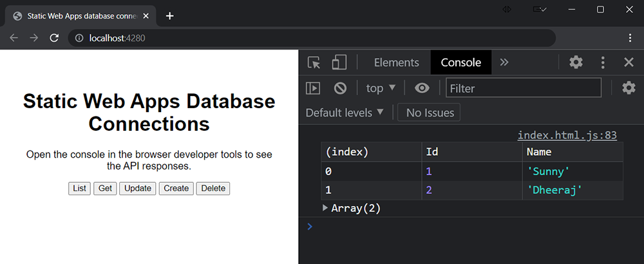The height and width of the screenshot is (264, 644).
Task: Toggle live expression eye icon
Action: pyautogui.click(x=422, y=88)
